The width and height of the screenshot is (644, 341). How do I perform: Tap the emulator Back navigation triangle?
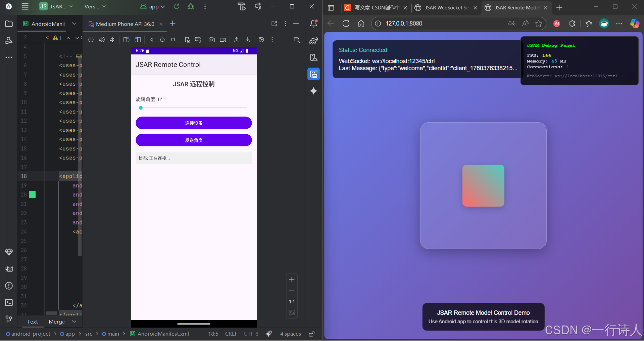(x=151, y=40)
